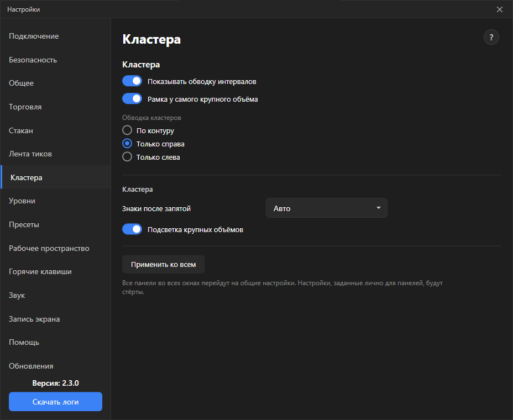
Task: View the Горячие клавиши section
Action: pyautogui.click(x=56, y=271)
